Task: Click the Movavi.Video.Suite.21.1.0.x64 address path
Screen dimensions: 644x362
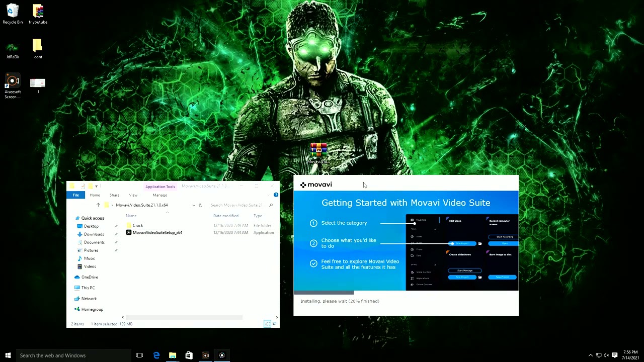Action: click(x=142, y=205)
